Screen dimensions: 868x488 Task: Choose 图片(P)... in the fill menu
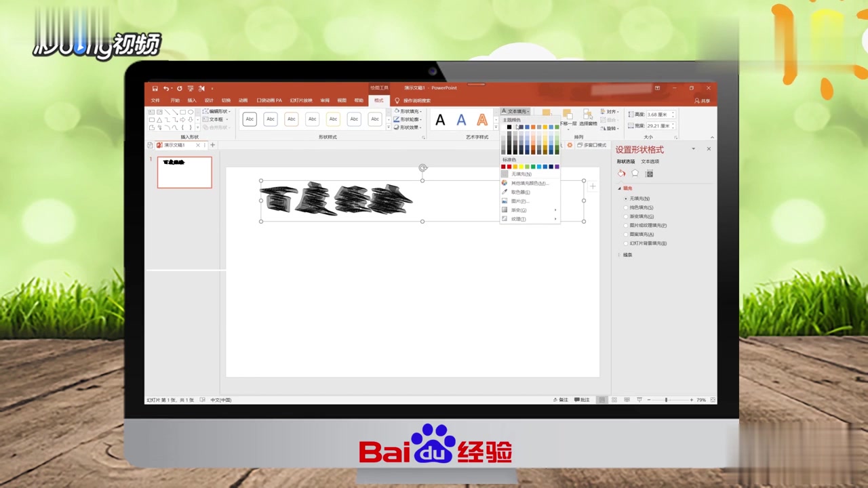529,201
